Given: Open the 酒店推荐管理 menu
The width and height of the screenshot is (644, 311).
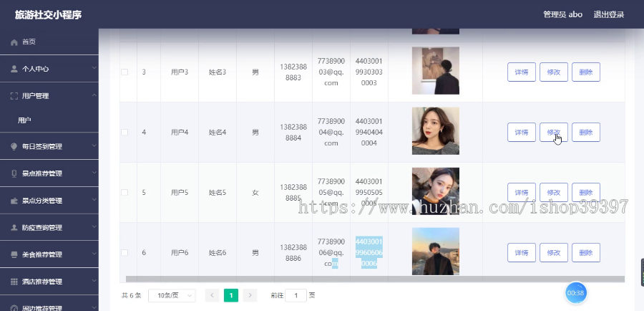Looking at the screenshot, I should (x=49, y=282).
